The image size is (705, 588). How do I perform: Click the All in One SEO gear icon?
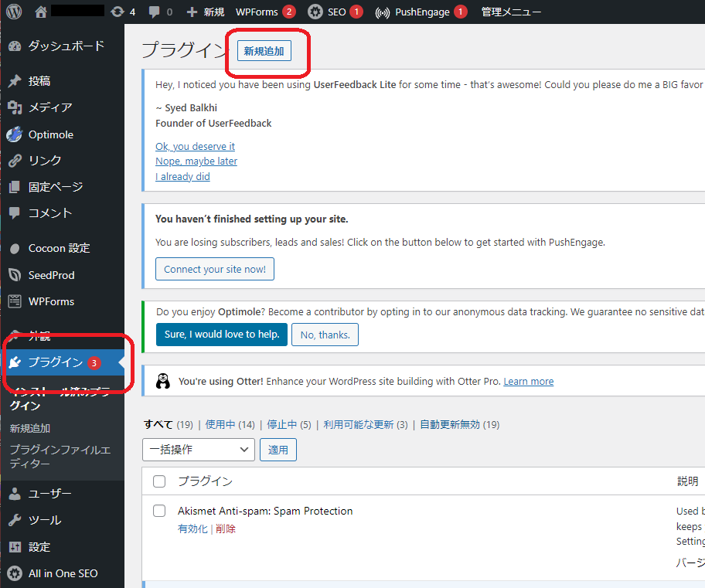[x=15, y=573]
